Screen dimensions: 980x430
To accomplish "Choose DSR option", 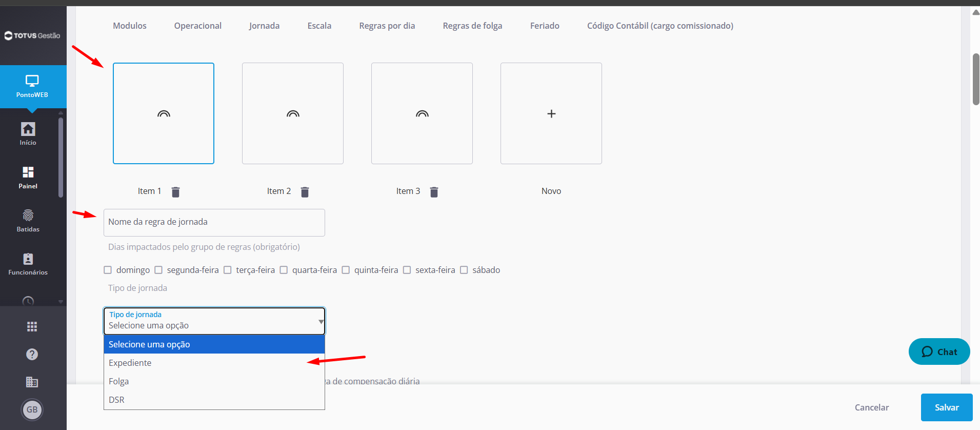I will pyautogui.click(x=214, y=400).
